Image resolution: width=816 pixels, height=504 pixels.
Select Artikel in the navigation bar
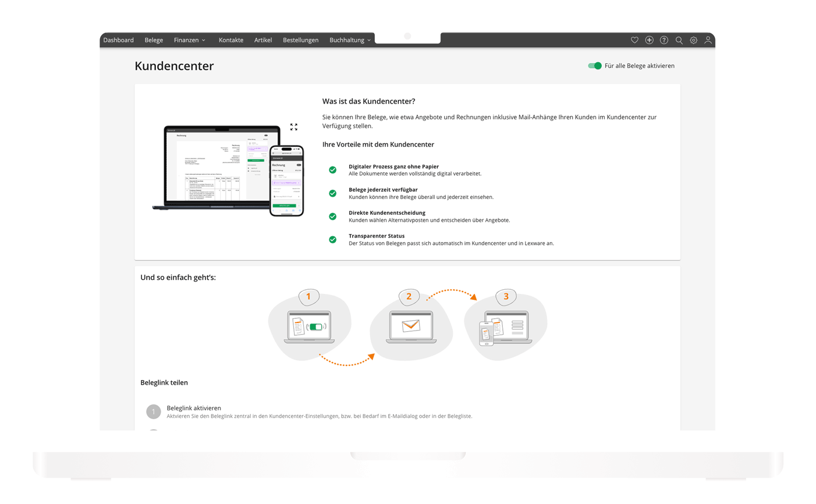click(x=263, y=40)
